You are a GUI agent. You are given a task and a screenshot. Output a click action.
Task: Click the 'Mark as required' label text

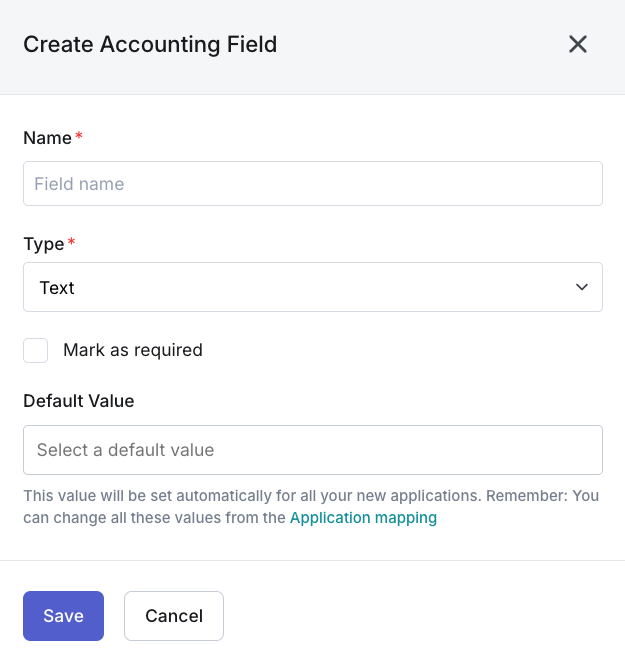click(132, 350)
